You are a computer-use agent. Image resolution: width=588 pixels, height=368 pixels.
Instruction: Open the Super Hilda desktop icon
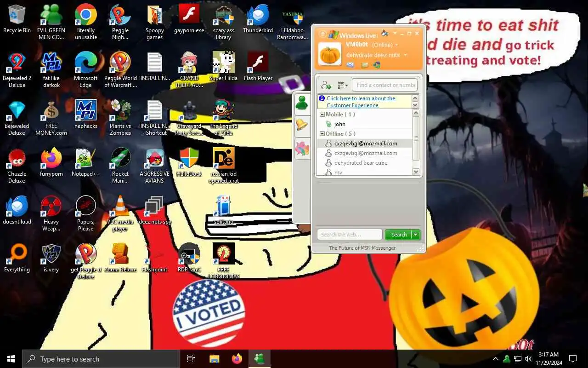point(224,67)
